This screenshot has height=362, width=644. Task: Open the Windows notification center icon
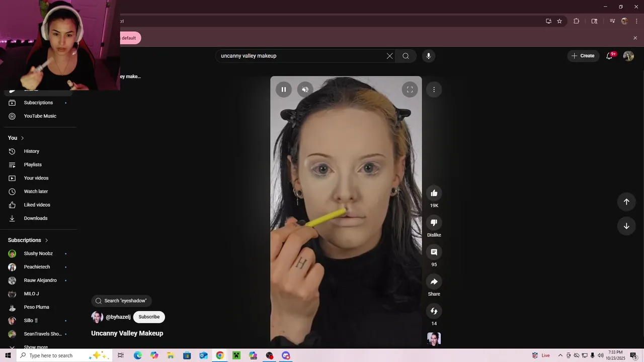(634, 355)
